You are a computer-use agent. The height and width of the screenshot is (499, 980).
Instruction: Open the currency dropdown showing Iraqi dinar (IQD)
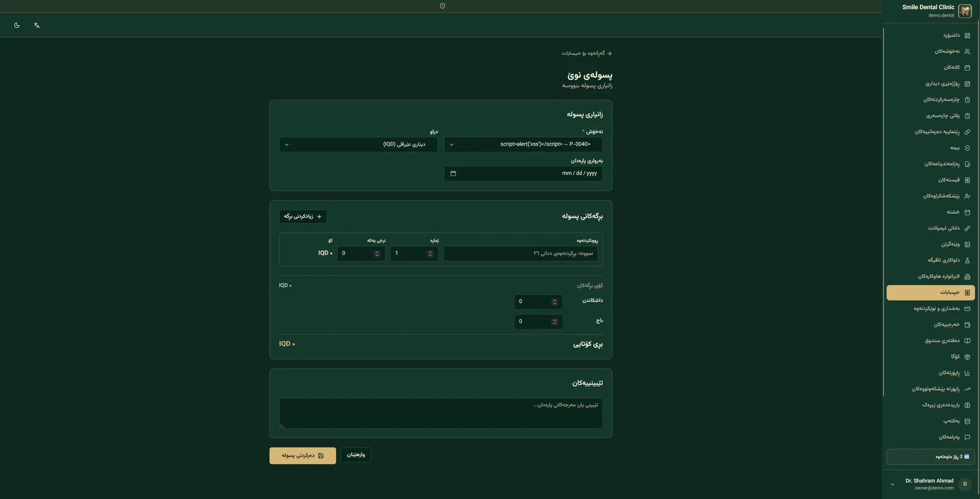click(359, 144)
